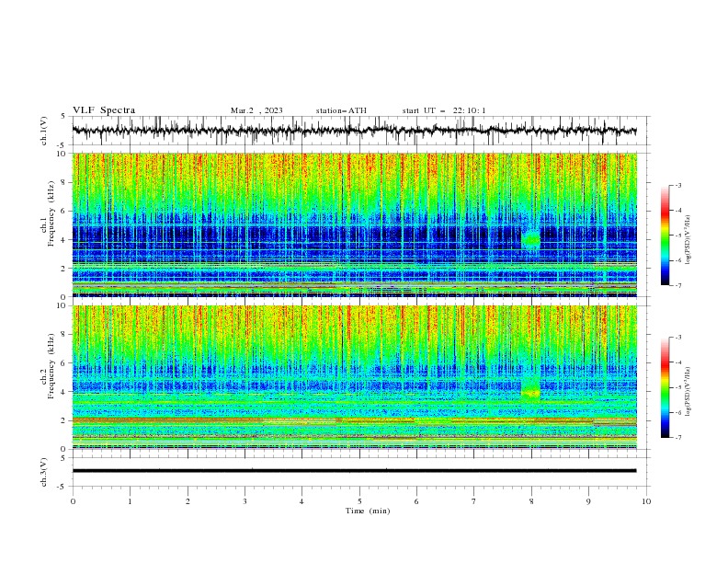Click the "VLF Spectra" plot title

[104, 110]
